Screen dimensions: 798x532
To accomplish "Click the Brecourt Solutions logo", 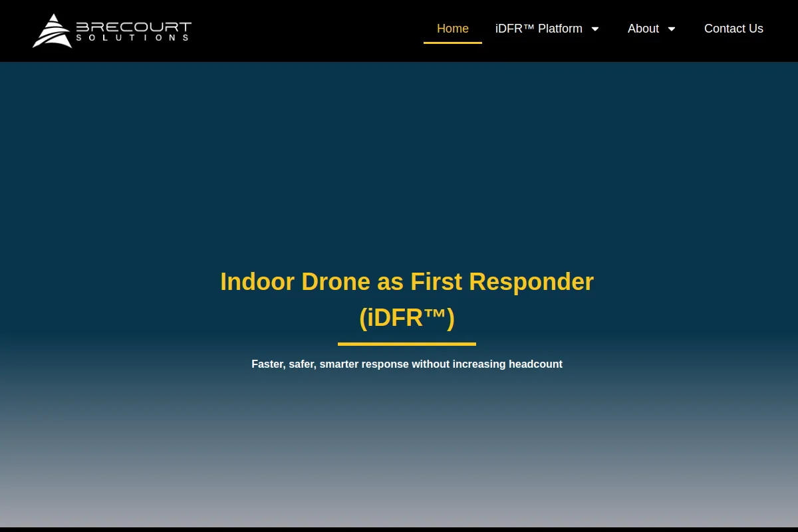I will pos(112,31).
